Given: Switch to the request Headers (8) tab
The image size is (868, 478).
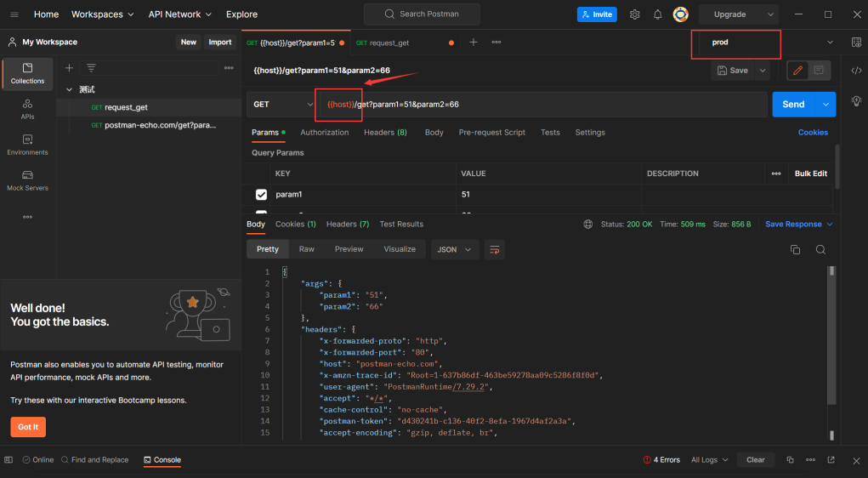Looking at the screenshot, I should (x=385, y=133).
